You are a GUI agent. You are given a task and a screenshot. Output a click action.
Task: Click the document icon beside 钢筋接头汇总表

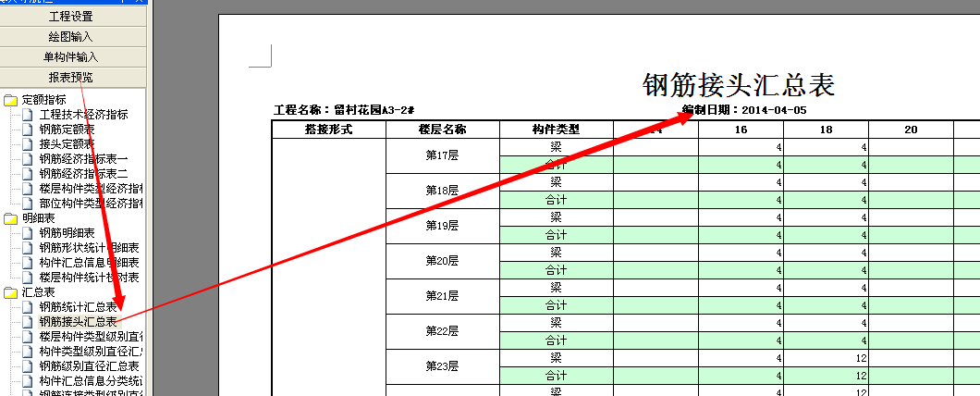pos(28,322)
